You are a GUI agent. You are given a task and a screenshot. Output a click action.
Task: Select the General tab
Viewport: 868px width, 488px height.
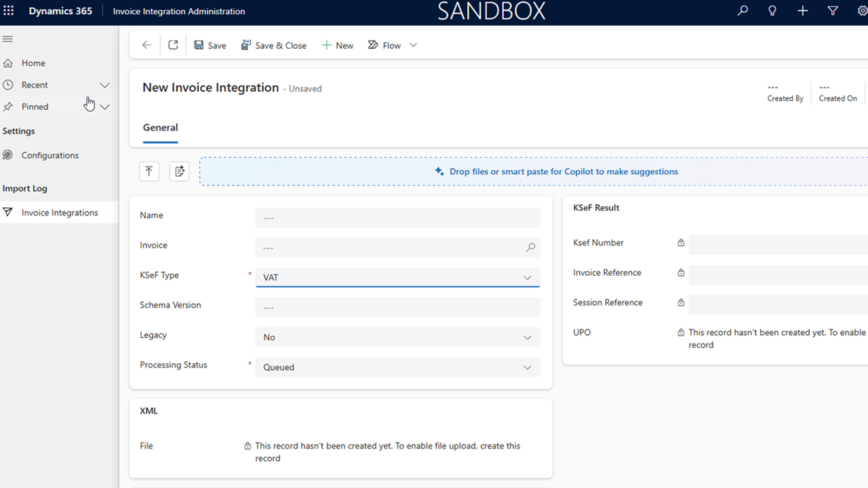point(160,127)
